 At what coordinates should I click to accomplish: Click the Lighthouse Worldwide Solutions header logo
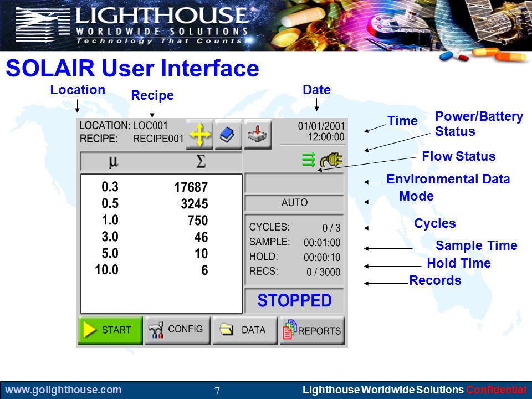[132, 25]
